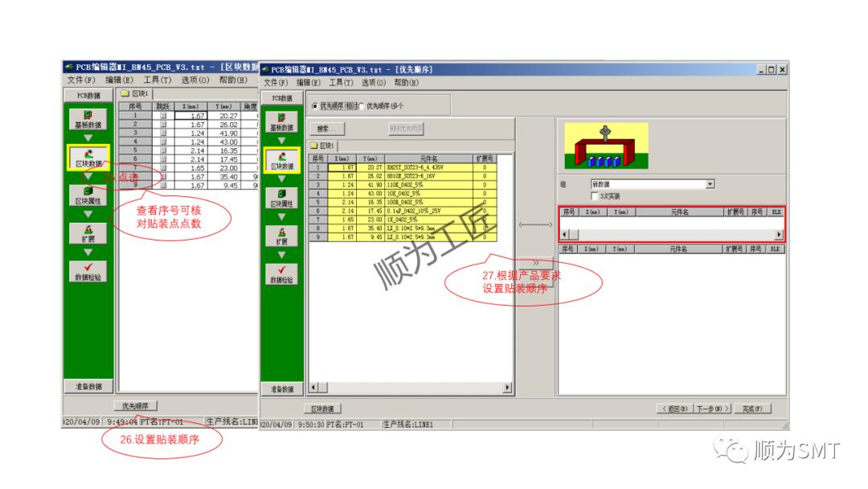Open 编辑(E) menu in left window
Viewport: 868px width, 489px height.
[x=119, y=80]
